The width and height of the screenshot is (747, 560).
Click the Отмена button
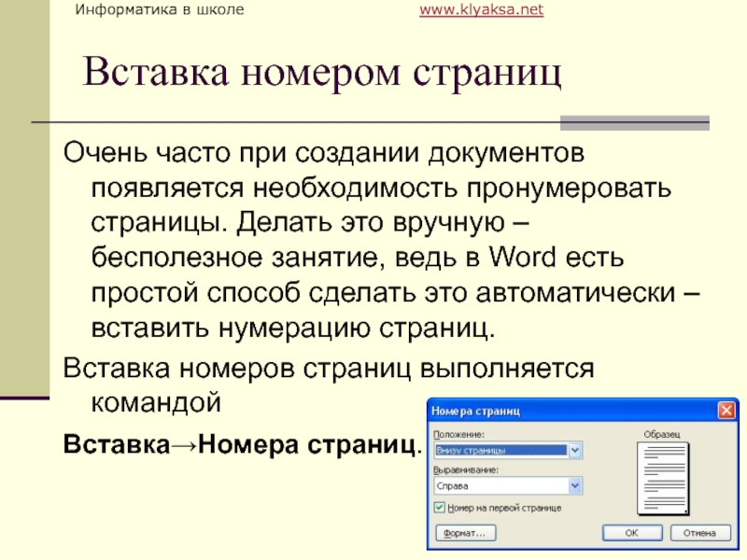pyautogui.click(x=698, y=533)
